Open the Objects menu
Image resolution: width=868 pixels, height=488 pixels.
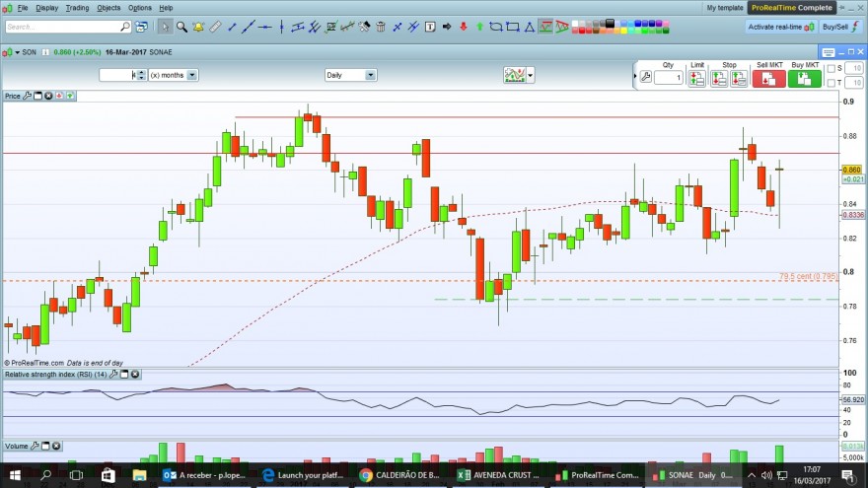pos(108,8)
